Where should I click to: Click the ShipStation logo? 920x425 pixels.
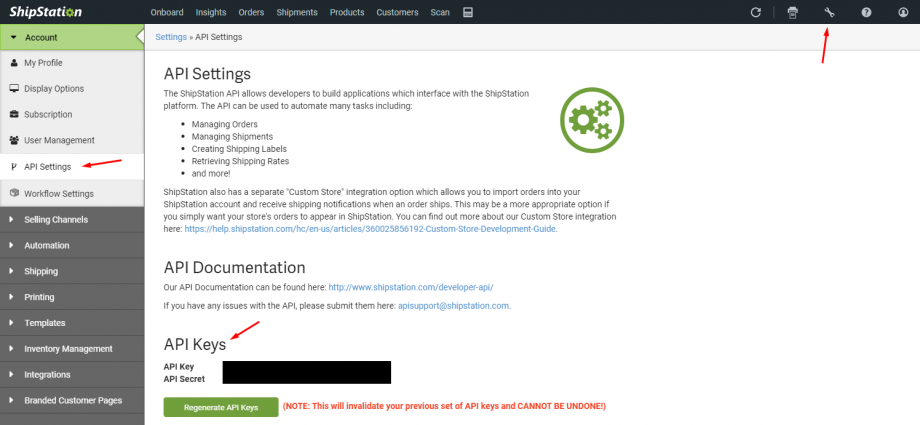click(x=46, y=12)
